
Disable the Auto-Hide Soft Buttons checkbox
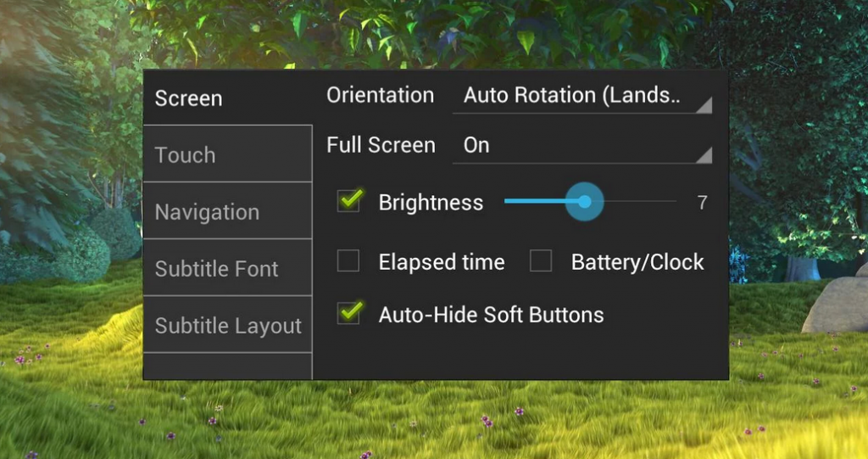(x=348, y=314)
